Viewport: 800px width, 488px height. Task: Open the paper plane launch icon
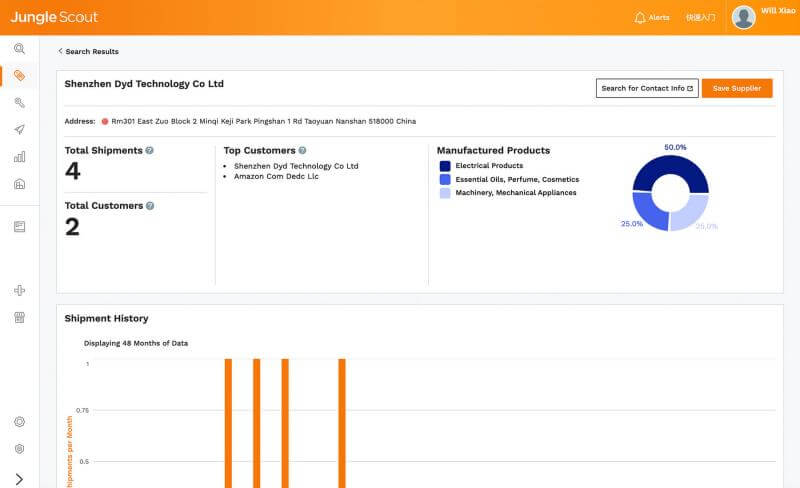pos(19,130)
